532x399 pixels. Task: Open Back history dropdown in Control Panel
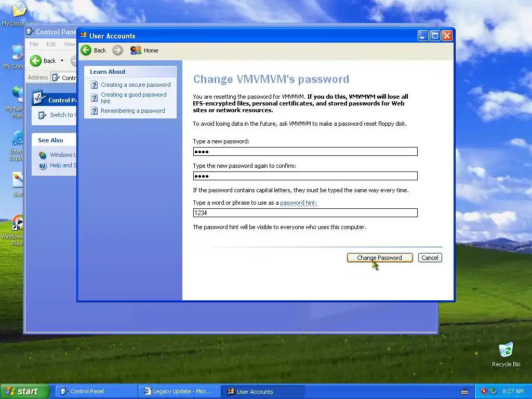(x=62, y=61)
